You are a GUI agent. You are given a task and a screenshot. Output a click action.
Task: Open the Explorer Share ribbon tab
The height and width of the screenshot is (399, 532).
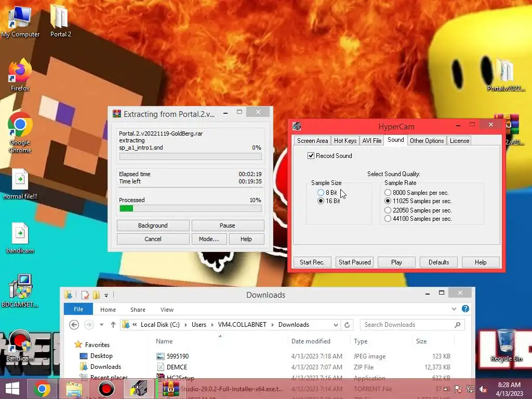click(138, 310)
